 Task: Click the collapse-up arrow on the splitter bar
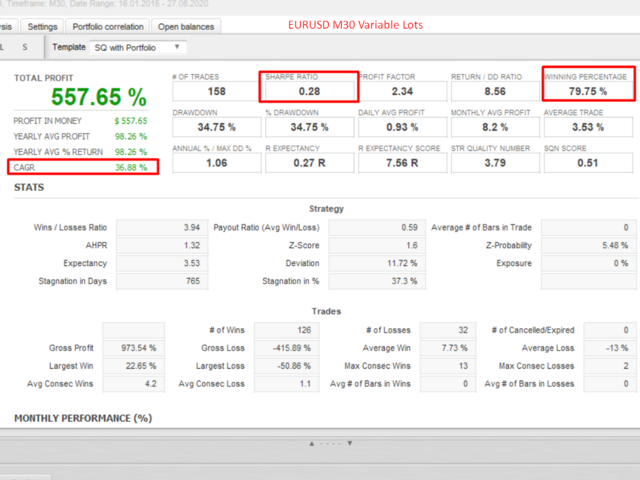coord(312,442)
